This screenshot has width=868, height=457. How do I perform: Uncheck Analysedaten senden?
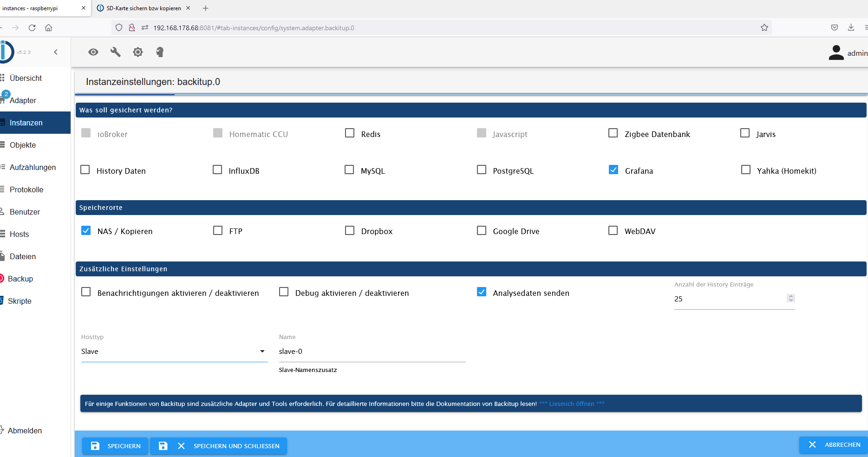(x=482, y=292)
